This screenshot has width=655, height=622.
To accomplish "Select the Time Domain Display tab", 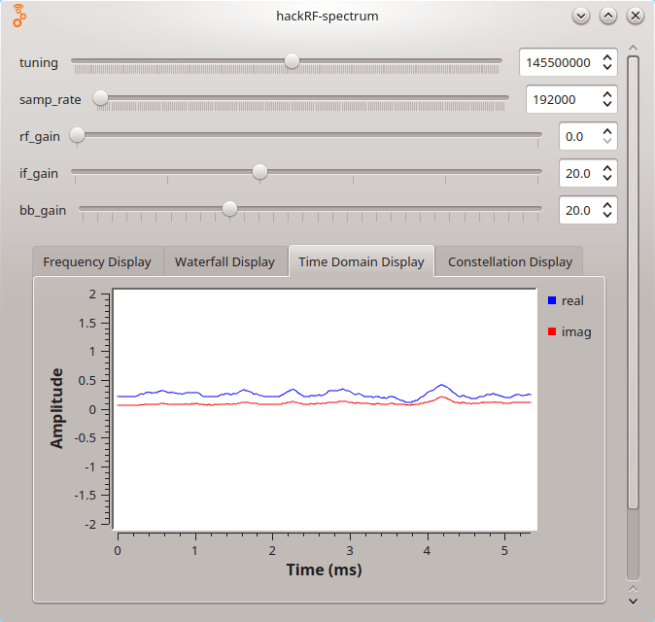I will [x=361, y=262].
